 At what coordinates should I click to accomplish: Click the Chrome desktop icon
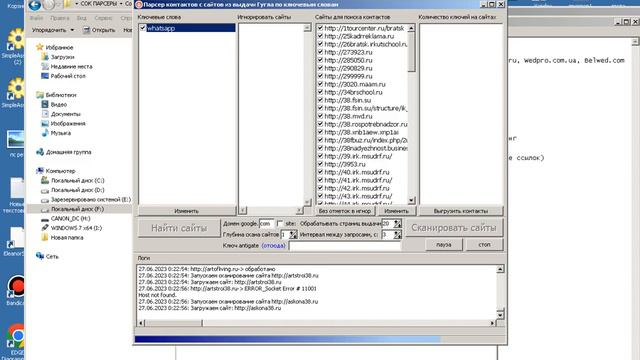(x=16, y=336)
